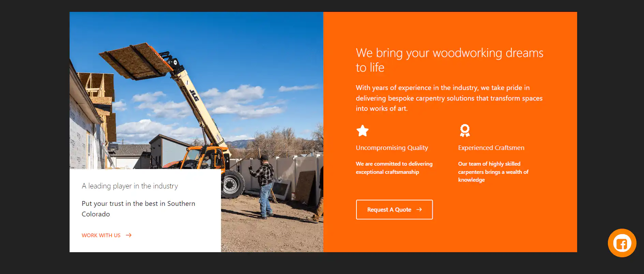Click the worker in the plaid shirt
The height and width of the screenshot is (274, 644).
[x=264, y=184]
